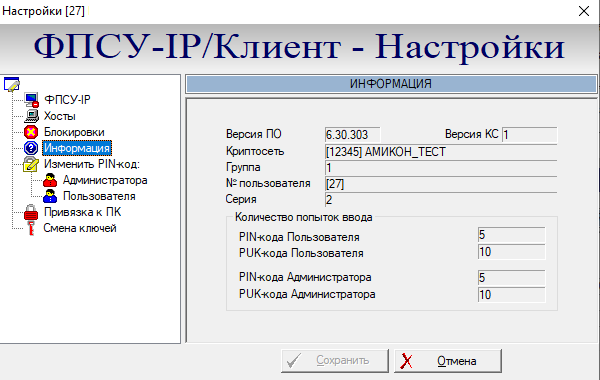Select the highlighted Информация tree item
The image size is (600, 380).
[77, 148]
